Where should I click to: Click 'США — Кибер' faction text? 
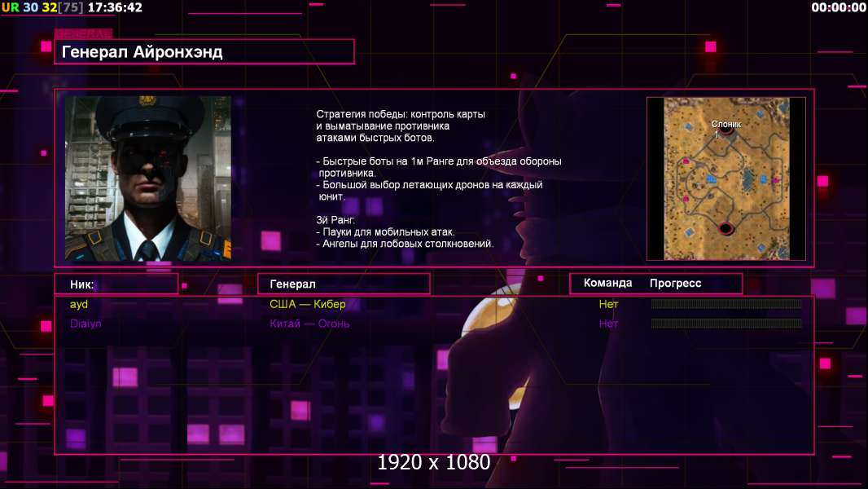click(x=307, y=304)
